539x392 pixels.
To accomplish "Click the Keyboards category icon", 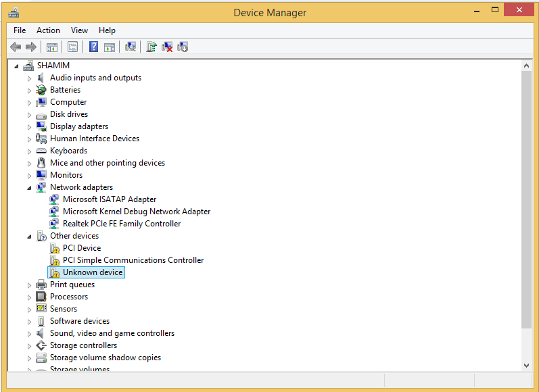I will 41,151.
